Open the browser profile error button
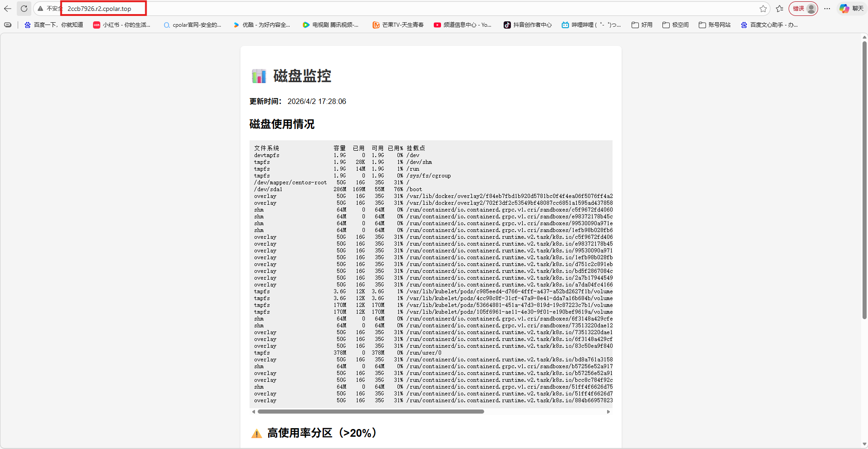The image size is (868, 449). click(803, 9)
